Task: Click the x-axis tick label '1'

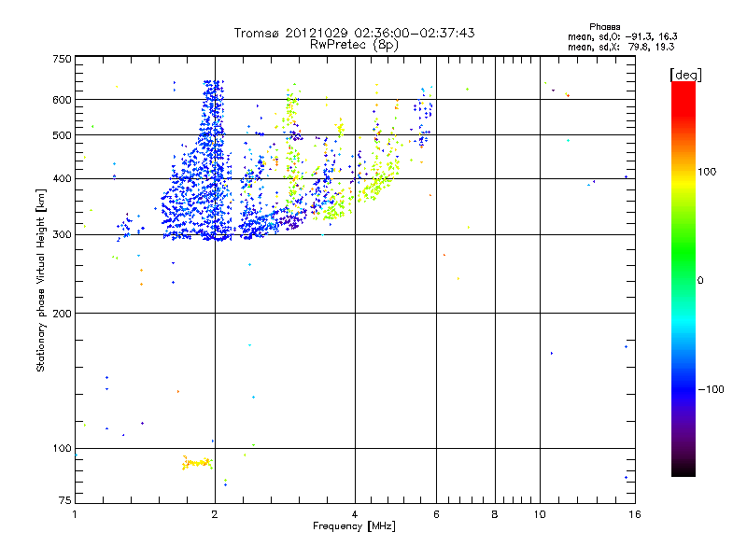Action: tap(75, 514)
